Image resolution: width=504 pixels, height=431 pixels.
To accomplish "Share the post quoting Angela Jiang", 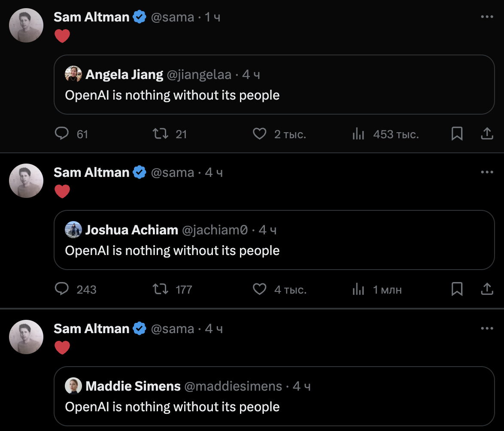I will click(x=486, y=134).
